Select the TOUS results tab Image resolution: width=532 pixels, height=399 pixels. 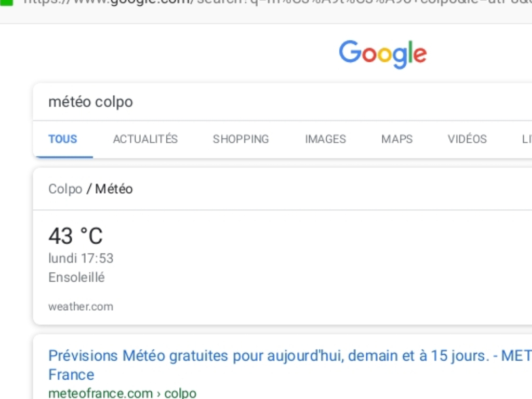[x=63, y=139]
